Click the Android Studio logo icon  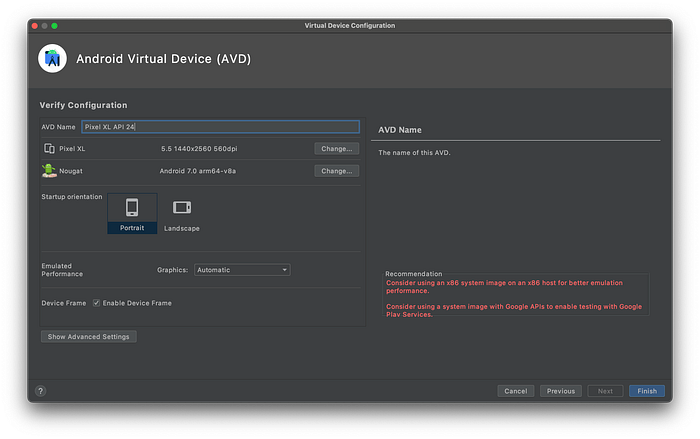point(52,59)
